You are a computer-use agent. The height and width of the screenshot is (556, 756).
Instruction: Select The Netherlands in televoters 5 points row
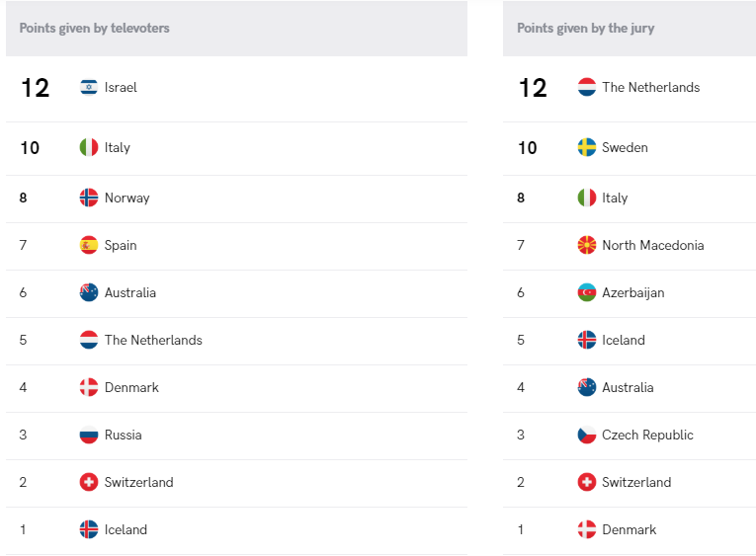click(153, 340)
